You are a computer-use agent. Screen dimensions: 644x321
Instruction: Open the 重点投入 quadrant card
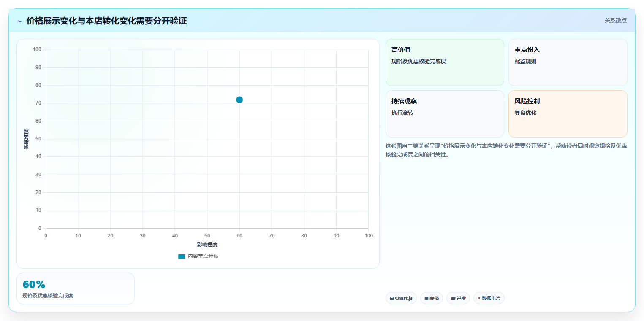point(568,62)
